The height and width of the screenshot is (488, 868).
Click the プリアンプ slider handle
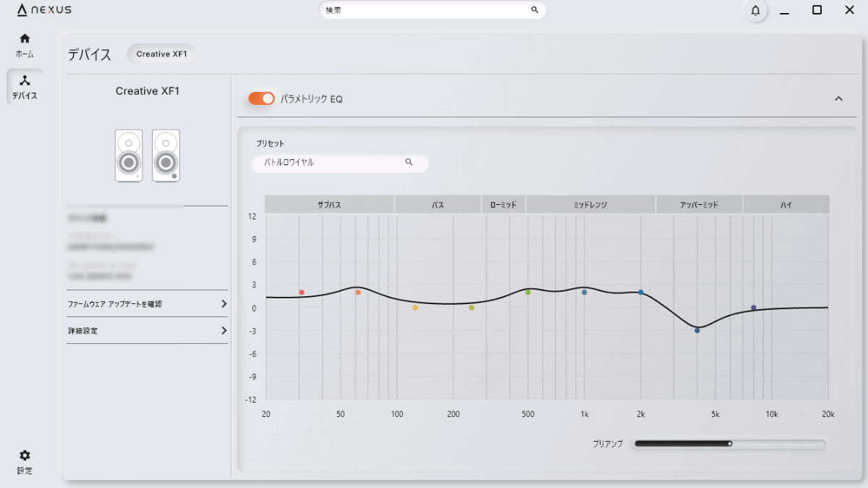[x=730, y=444]
